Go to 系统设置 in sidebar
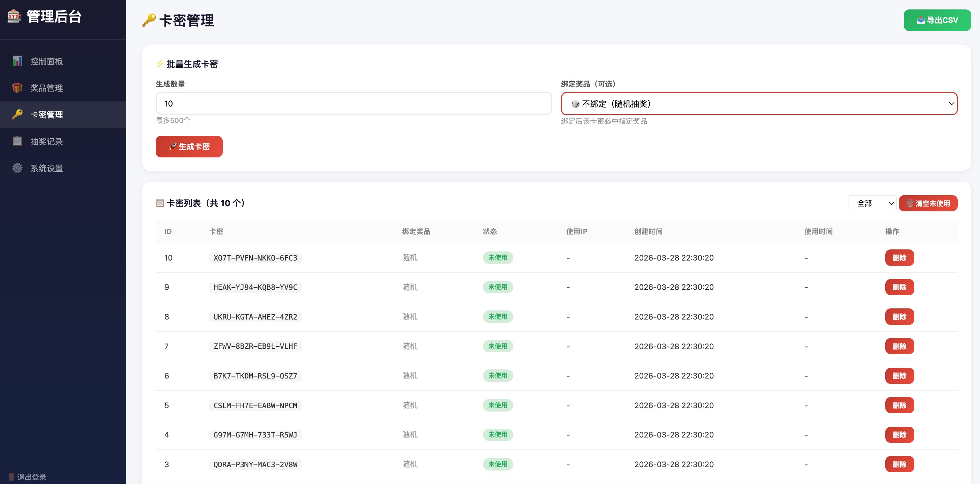This screenshot has width=980, height=484. [47, 168]
